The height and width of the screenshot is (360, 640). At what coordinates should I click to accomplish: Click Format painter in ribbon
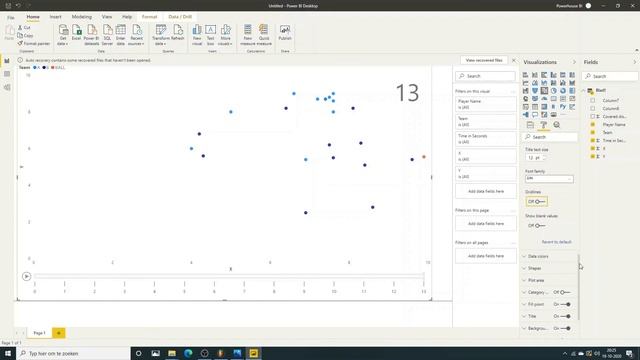pos(33,43)
